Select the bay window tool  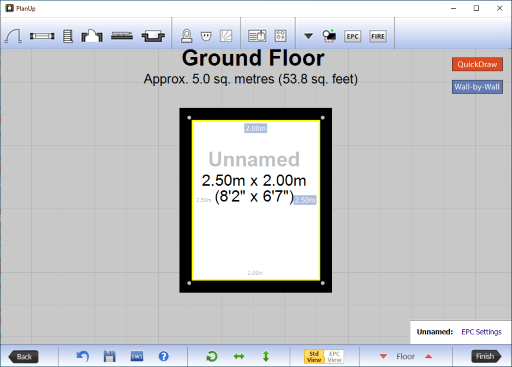coord(153,36)
